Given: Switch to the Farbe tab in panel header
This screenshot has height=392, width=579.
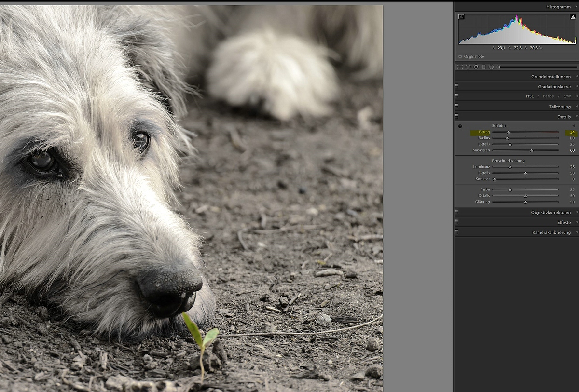Looking at the screenshot, I should tap(548, 96).
